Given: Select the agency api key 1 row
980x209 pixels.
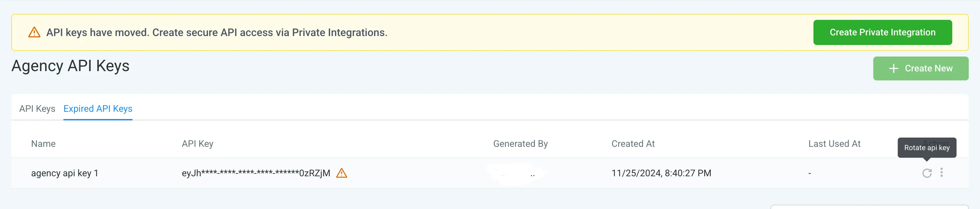Looking at the screenshot, I should point(65,173).
